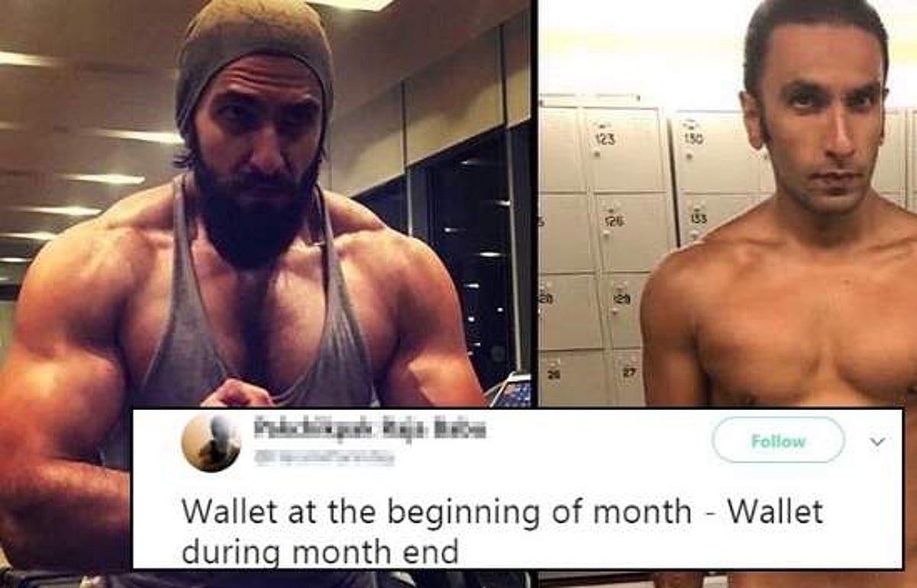Open the blurred account handle under the name

coord(324,458)
